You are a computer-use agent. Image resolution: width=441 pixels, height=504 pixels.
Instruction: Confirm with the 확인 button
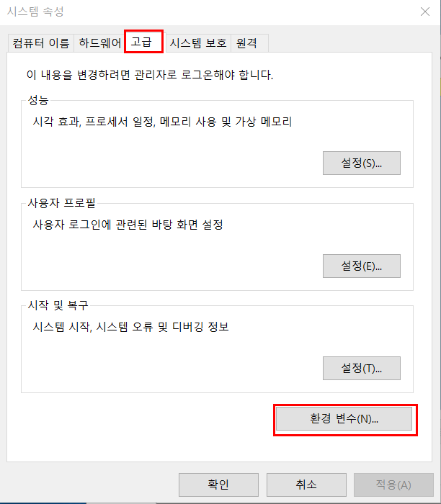click(x=219, y=485)
